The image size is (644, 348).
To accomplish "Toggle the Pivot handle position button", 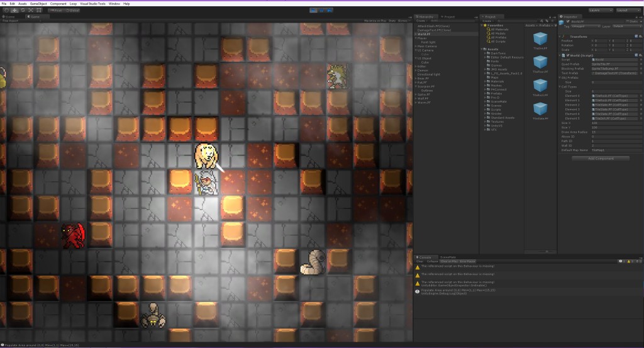I will point(55,10).
